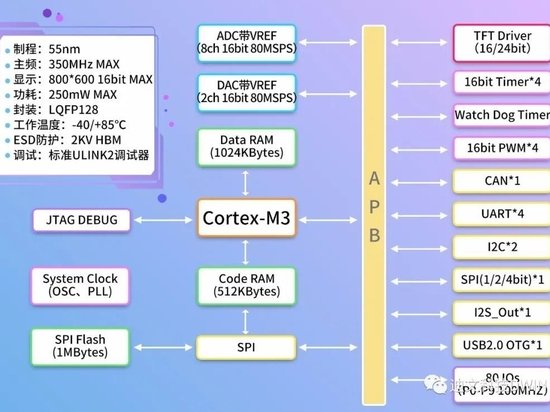Viewport: 550px width, 412px height.
Task: Click the 制程：55nm spec line
Action: click(47, 49)
